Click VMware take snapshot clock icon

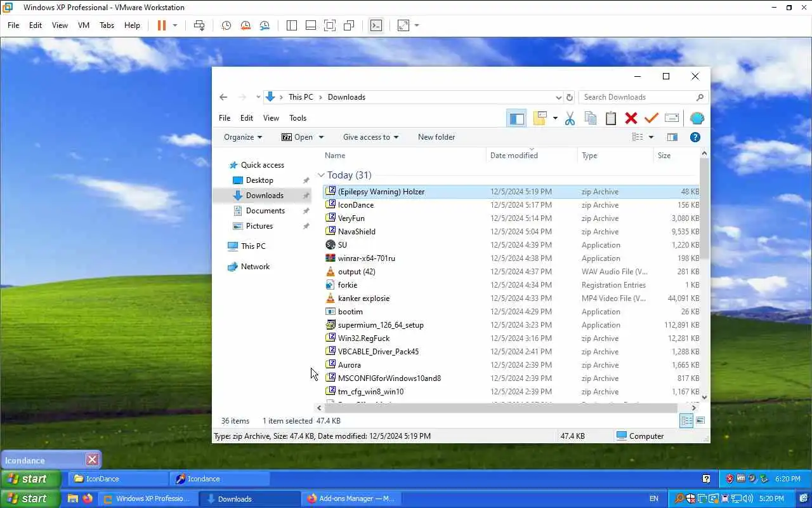coord(226,25)
